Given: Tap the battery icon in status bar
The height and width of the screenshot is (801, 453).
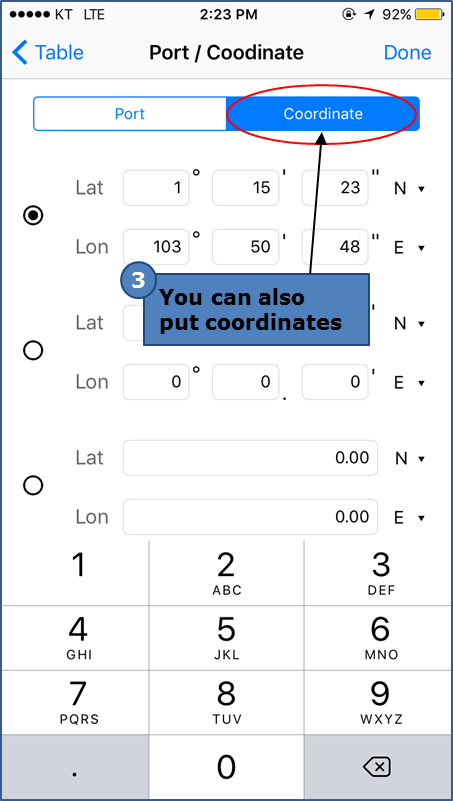Looking at the screenshot, I should coord(430,15).
